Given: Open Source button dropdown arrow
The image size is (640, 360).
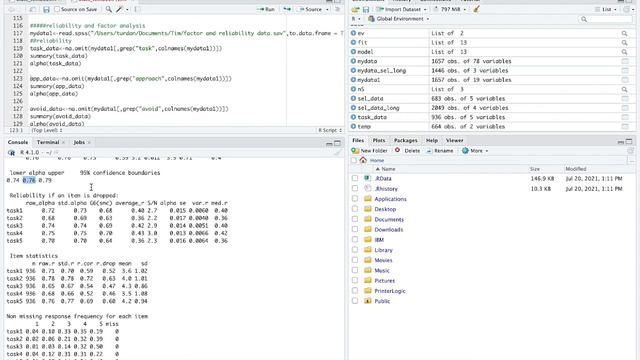Looking at the screenshot, I should (327, 9).
